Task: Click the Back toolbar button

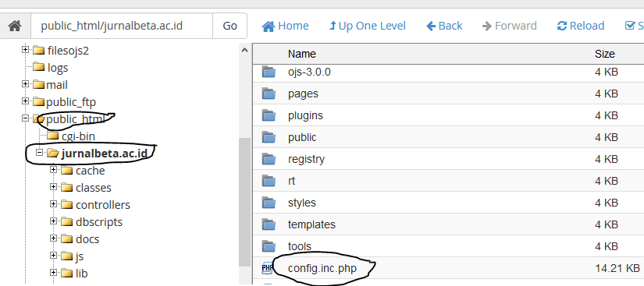Action: click(x=444, y=26)
